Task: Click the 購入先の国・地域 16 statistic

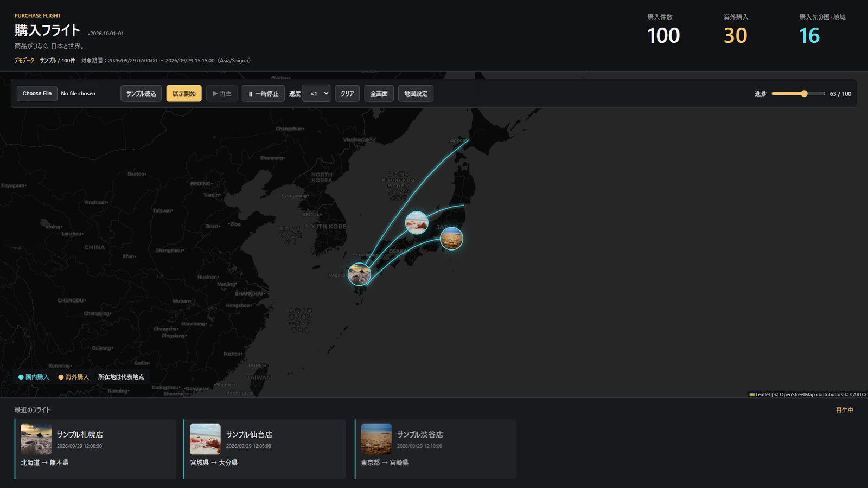Action: 822,30
